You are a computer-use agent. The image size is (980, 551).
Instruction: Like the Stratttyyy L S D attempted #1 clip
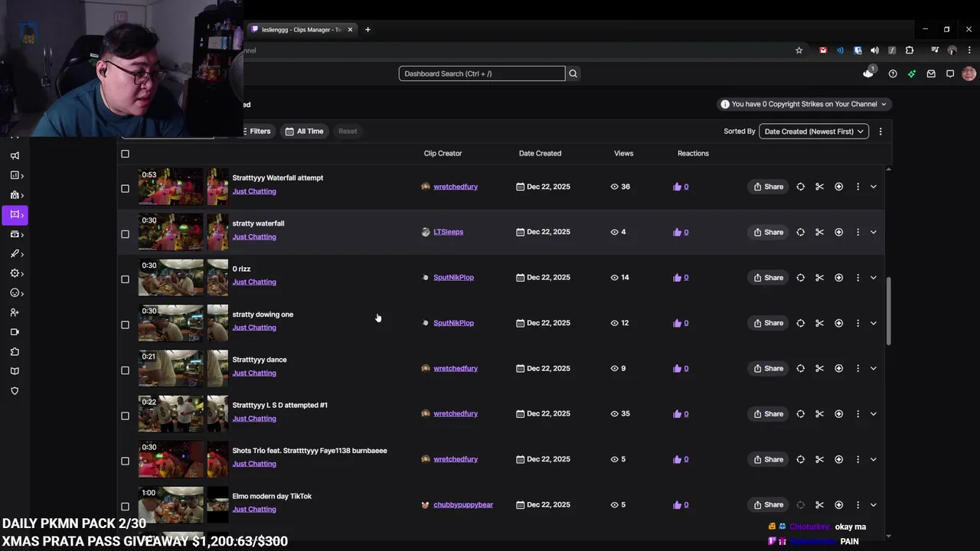681,413
